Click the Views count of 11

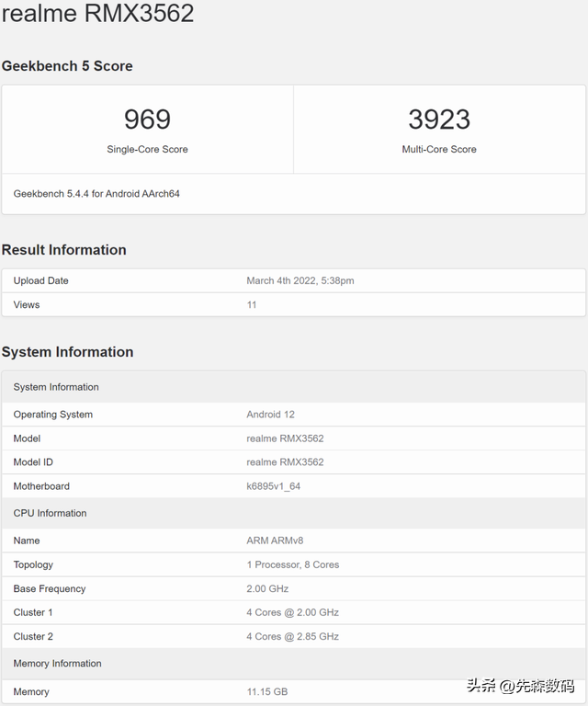tap(252, 304)
